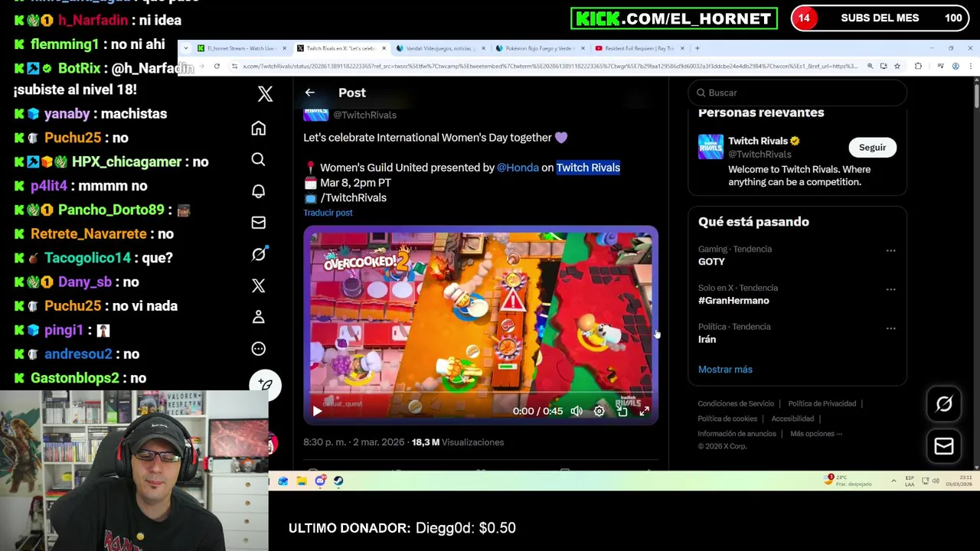Screen dimensions: 980x551
Task: Open a new browser tab
Action: pos(697,48)
